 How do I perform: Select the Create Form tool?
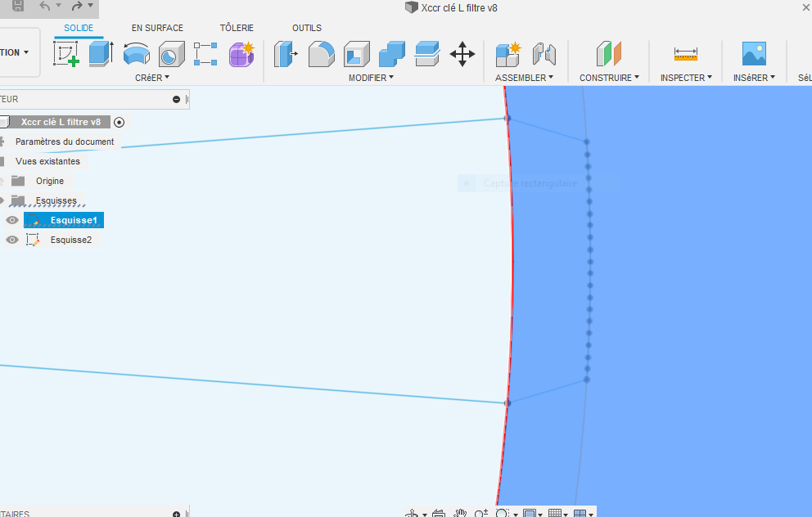pos(241,54)
